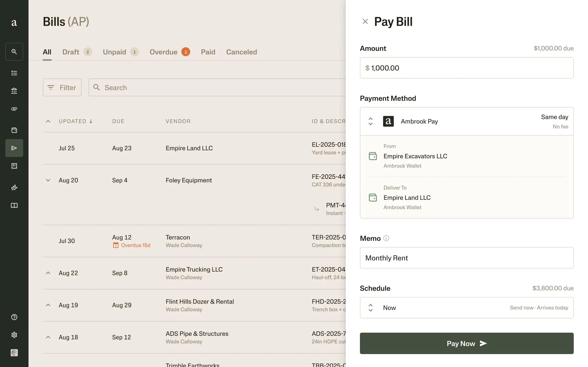This screenshot has height=367, width=588.
Task: Collapse the Foley Equipment row chevron
Action: coord(48,180)
